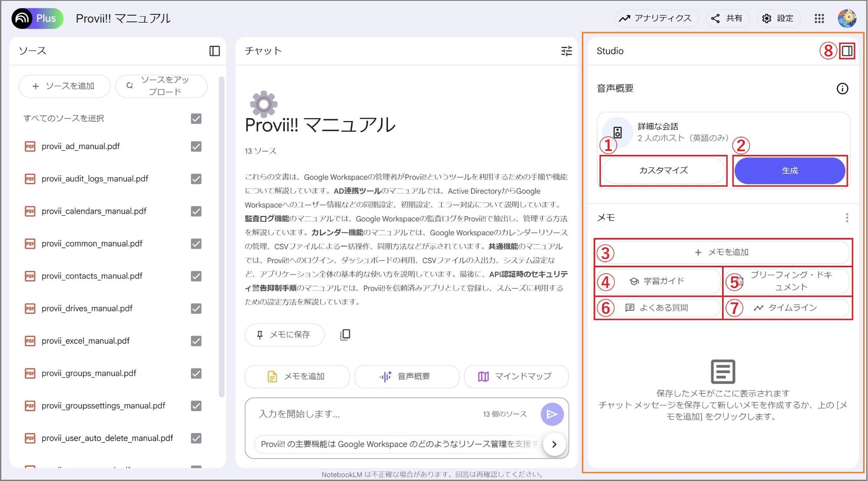This screenshot has height=481, width=868.
Task: Select suggested question about Provii!! 主要機能
Action: [x=399, y=444]
